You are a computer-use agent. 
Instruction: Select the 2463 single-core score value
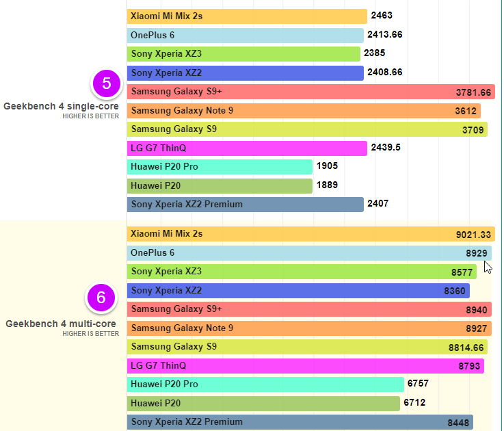tap(382, 16)
